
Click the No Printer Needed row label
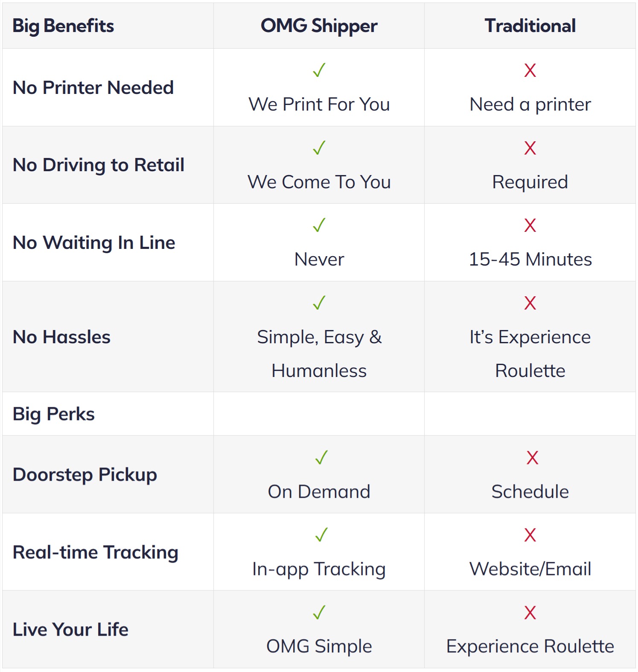pos(93,88)
